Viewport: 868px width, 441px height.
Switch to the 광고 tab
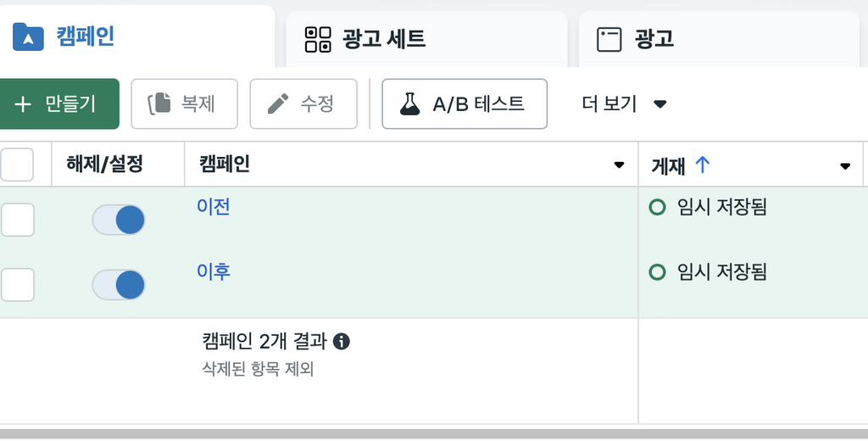pyautogui.click(x=719, y=39)
